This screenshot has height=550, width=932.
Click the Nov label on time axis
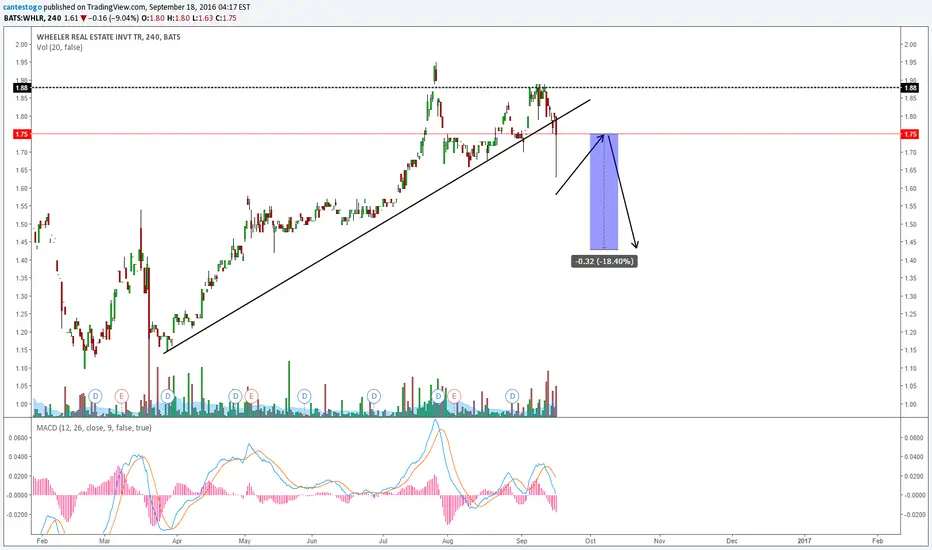659,541
